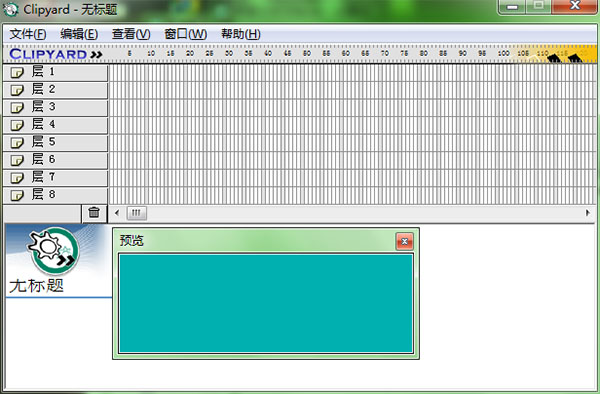Viewport: 600px width, 394px height.
Task: Select the 层 5 layer row
Action: [x=55, y=143]
